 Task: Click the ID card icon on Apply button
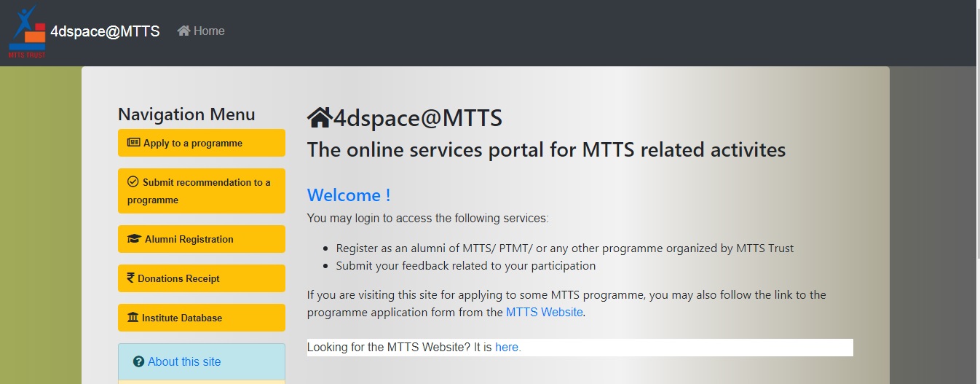133,143
